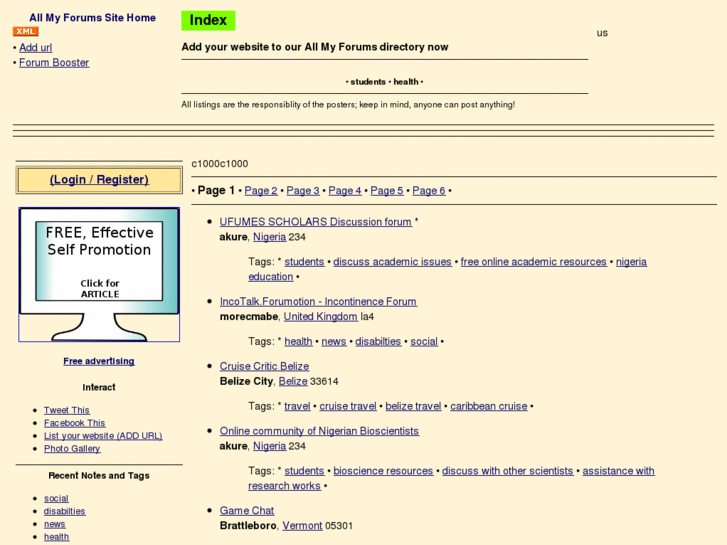The image size is (727, 545).
Task: Select discuss with other scientists tag
Action: (x=508, y=471)
